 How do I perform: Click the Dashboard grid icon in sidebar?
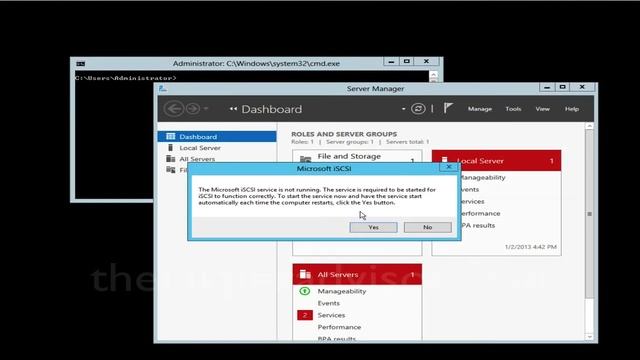coord(171,136)
